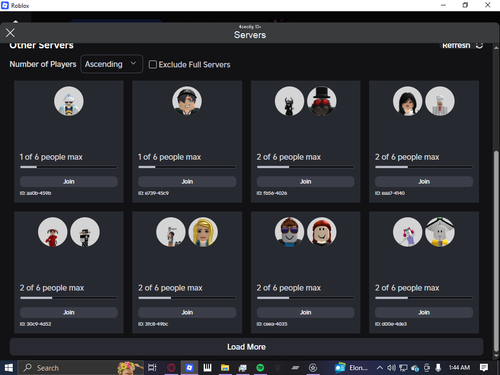
Task: Click the top hat red goggles avatar
Action: (322, 101)
